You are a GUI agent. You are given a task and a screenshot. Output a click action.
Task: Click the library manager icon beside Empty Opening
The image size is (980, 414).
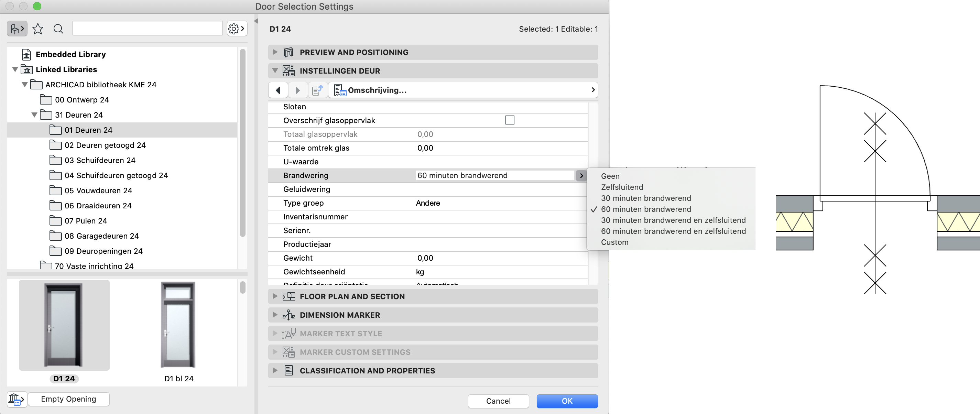click(x=17, y=399)
